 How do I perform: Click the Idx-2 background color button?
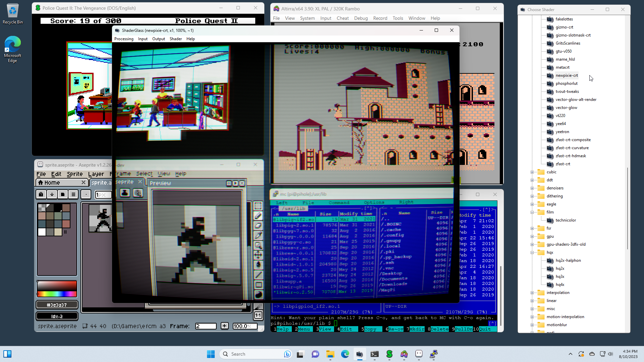point(57,316)
